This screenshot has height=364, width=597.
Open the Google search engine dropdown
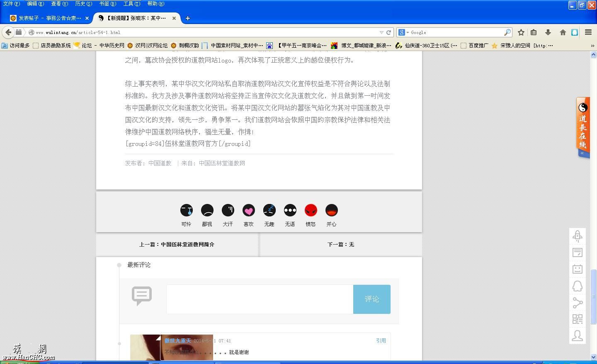click(x=403, y=32)
